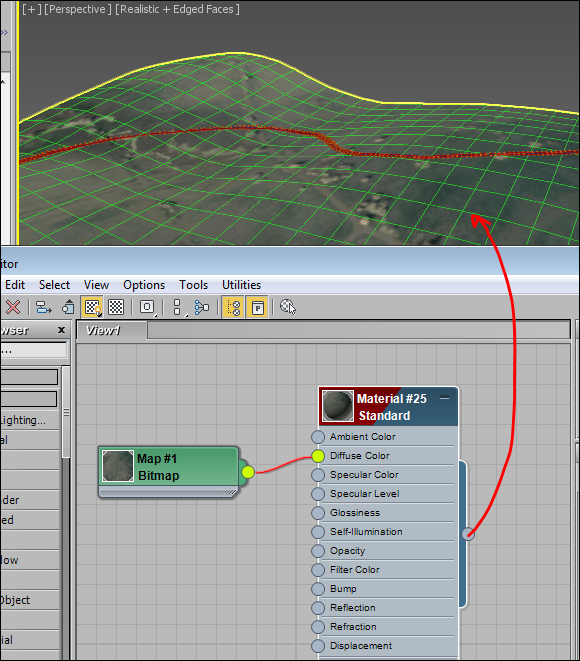Click the Opacity input socket

[x=318, y=551]
